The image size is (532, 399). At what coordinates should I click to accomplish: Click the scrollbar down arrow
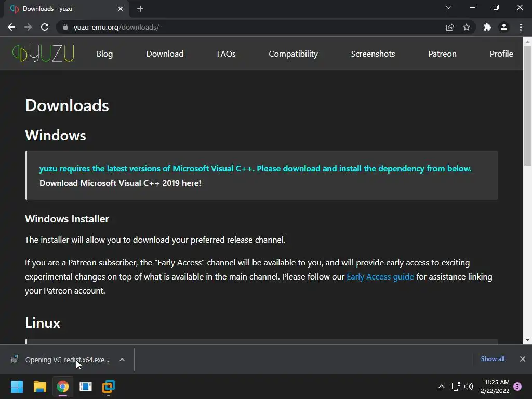coord(527,340)
